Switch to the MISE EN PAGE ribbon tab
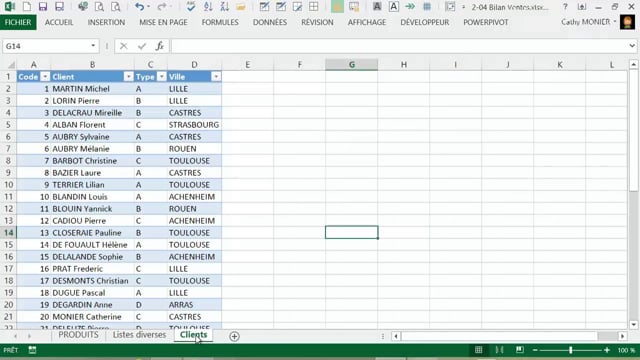Image resolution: width=640 pixels, height=360 pixels. [163, 22]
